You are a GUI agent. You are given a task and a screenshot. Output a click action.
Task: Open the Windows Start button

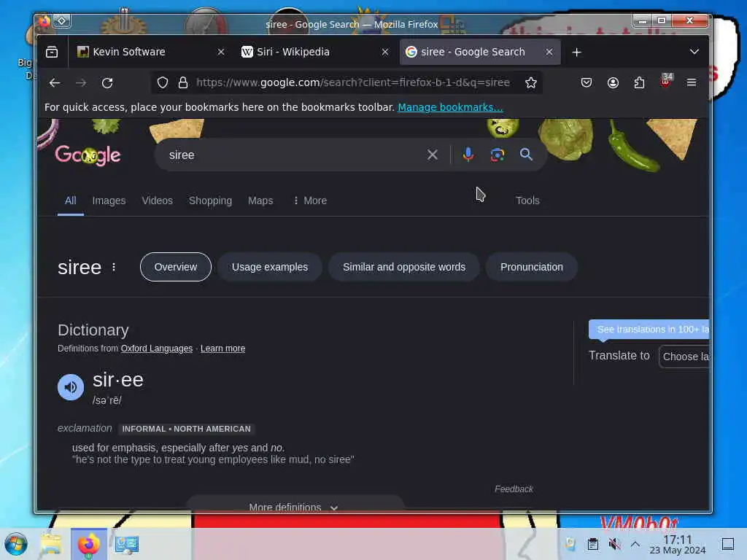(16, 544)
